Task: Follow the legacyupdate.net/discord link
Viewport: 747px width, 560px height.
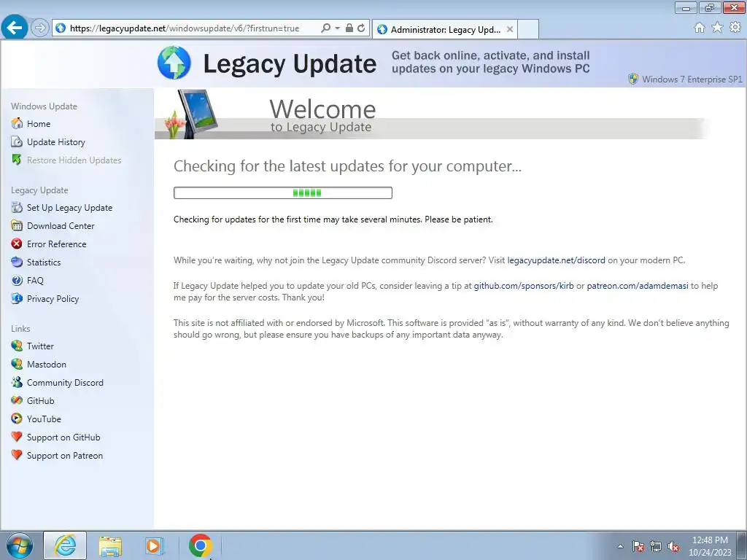Action: point(556,260)
